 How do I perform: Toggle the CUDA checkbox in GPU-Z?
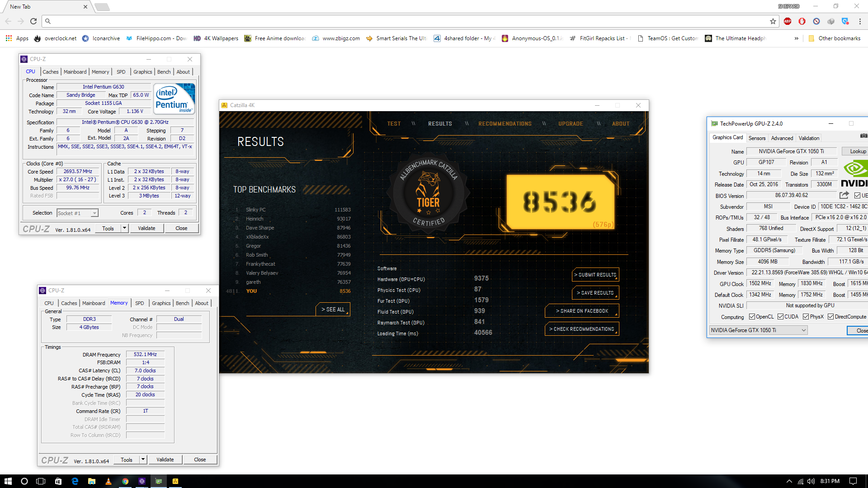pos(780,317)
